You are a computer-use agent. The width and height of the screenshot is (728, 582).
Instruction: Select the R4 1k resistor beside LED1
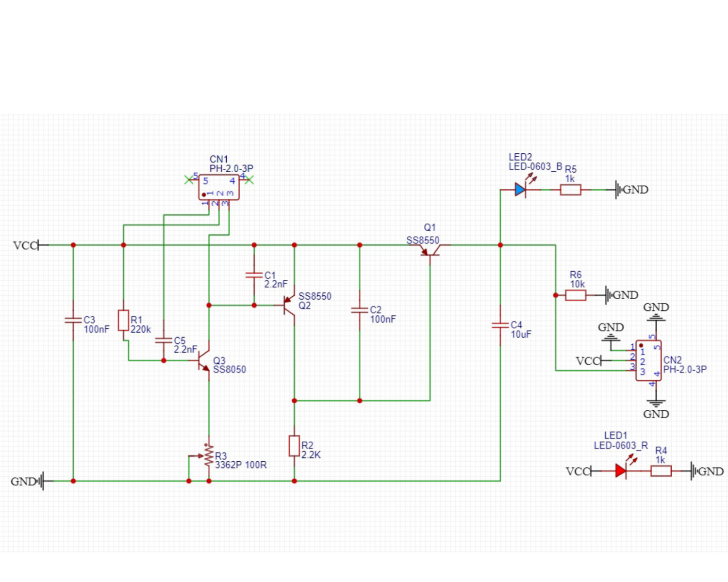tap(661, 471)
